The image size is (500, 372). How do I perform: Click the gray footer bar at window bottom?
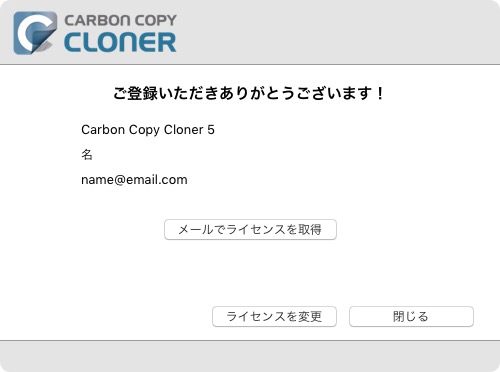[250, 356]
